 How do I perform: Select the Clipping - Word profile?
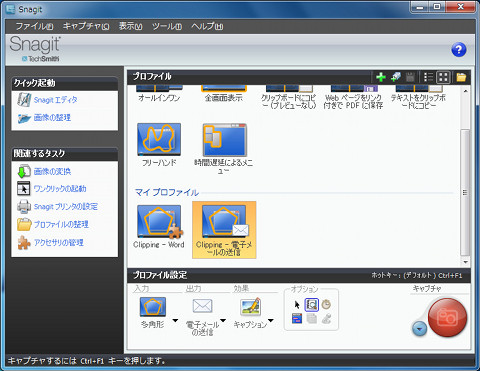tap(159, 227)
